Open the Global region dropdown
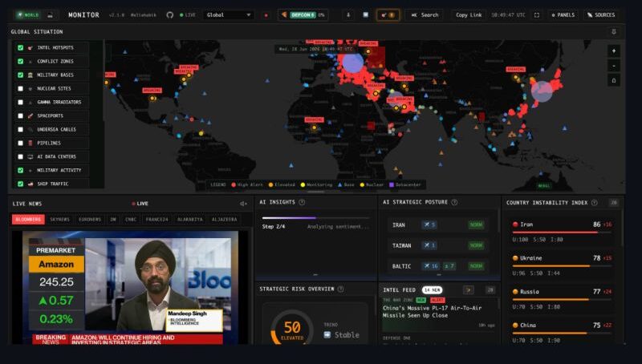The image size is (642, 364). tap(229, 15)
